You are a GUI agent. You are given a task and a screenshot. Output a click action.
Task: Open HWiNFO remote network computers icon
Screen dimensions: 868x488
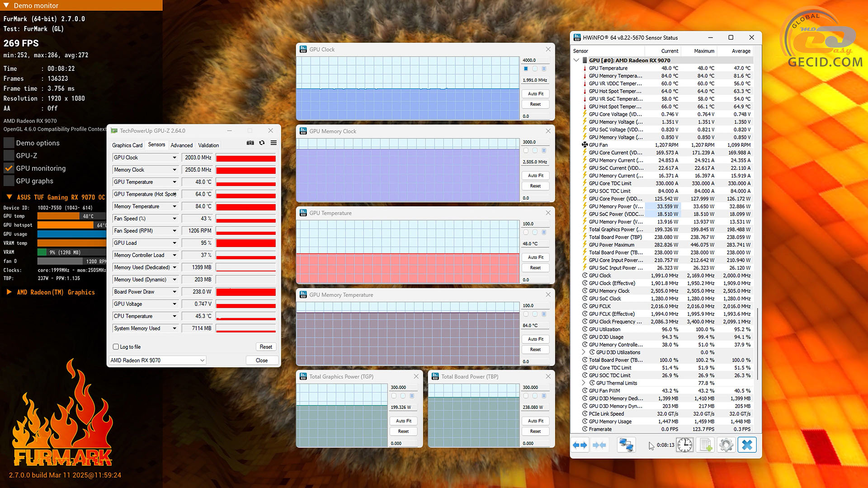[626, 445]
